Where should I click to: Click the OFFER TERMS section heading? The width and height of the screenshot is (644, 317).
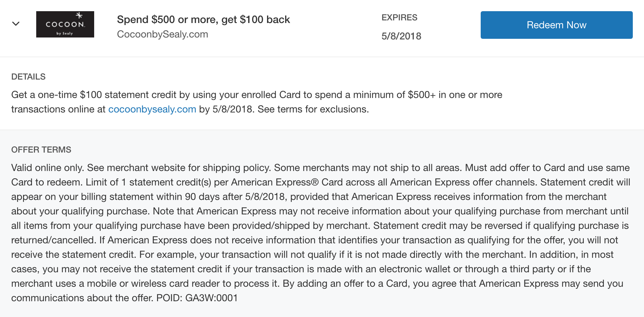(x=41, y=150)
